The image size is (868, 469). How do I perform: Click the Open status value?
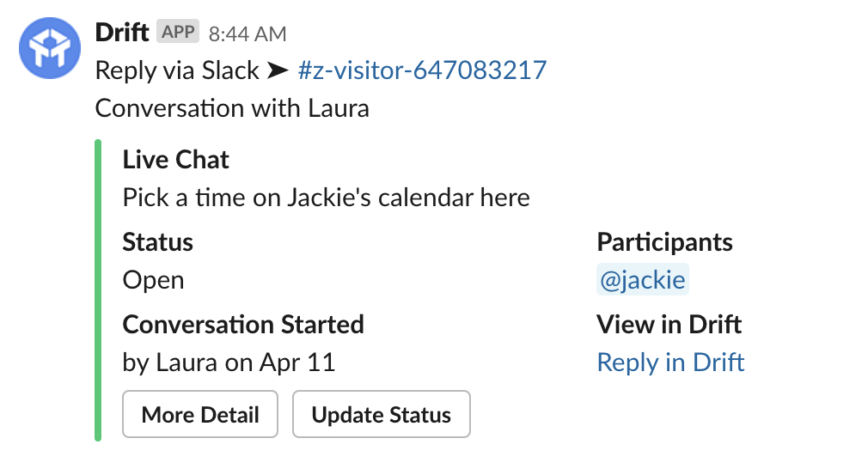pyautogui.click(x=153, y=281)
